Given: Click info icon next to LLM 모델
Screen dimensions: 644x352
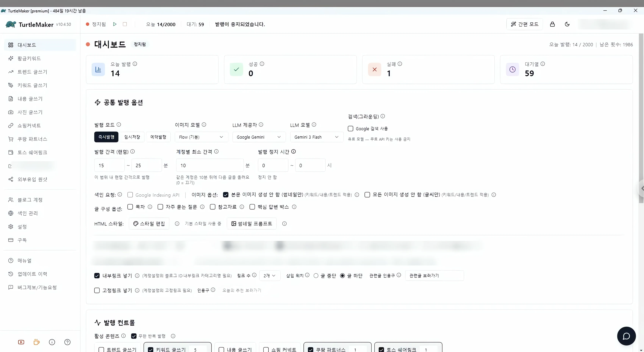Looking at the screenshot, I should 314,124.
